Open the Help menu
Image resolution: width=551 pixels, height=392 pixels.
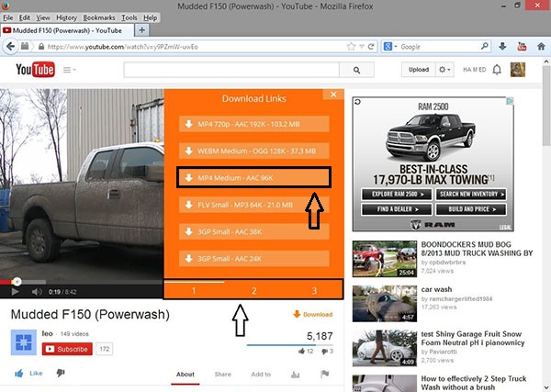(x=150, y=17)
